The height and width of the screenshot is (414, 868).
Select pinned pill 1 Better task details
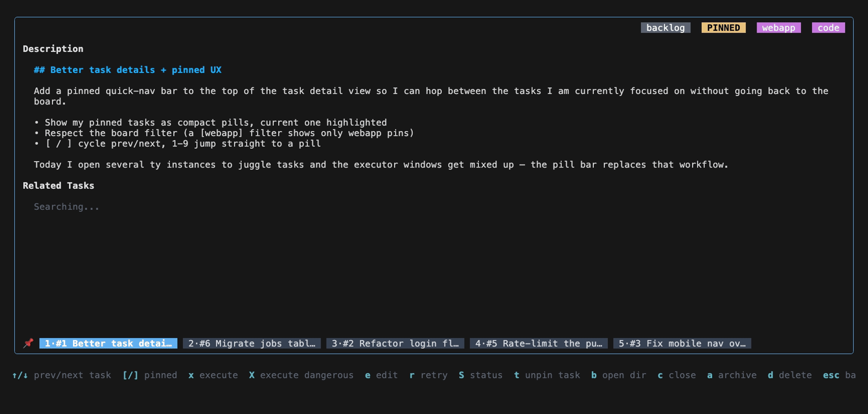click(x=108, y=343)
